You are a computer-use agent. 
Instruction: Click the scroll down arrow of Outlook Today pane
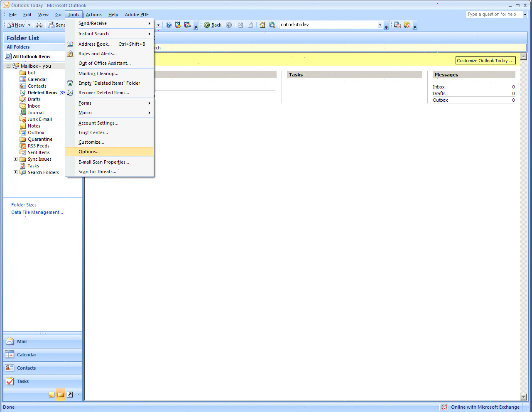524,397
